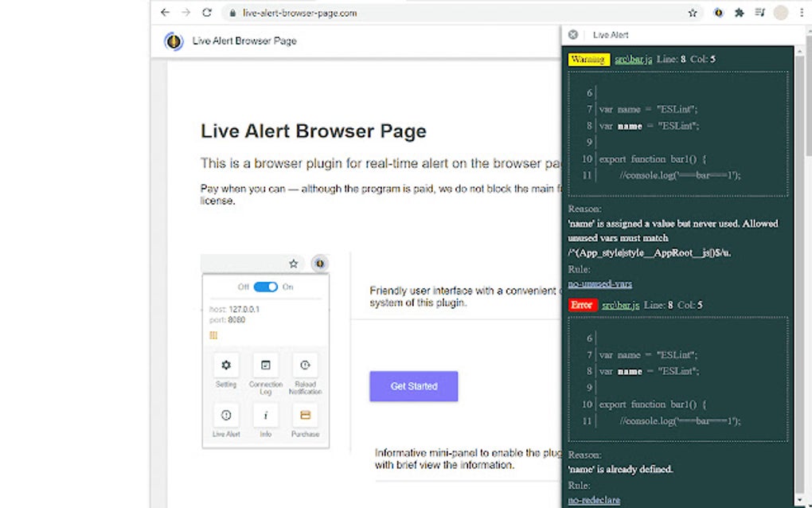
Task: Open the browser profile avatar menu
Action: point(779,13)
